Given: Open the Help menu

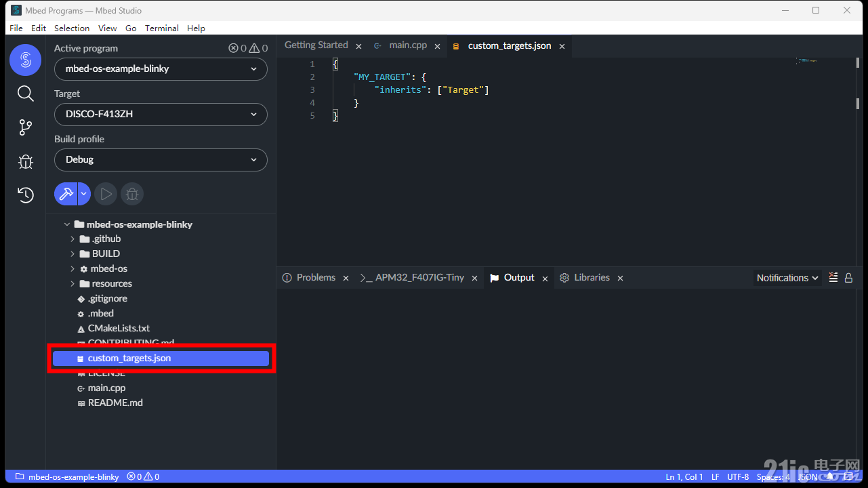Looking at the screenshot, I should coord(196,28).
